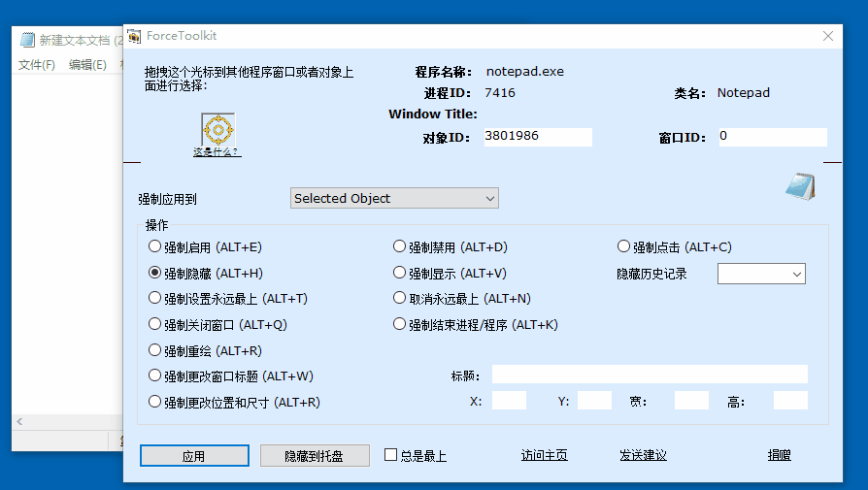Open the 编辑(E) menu in Notepad

(87, 65)
